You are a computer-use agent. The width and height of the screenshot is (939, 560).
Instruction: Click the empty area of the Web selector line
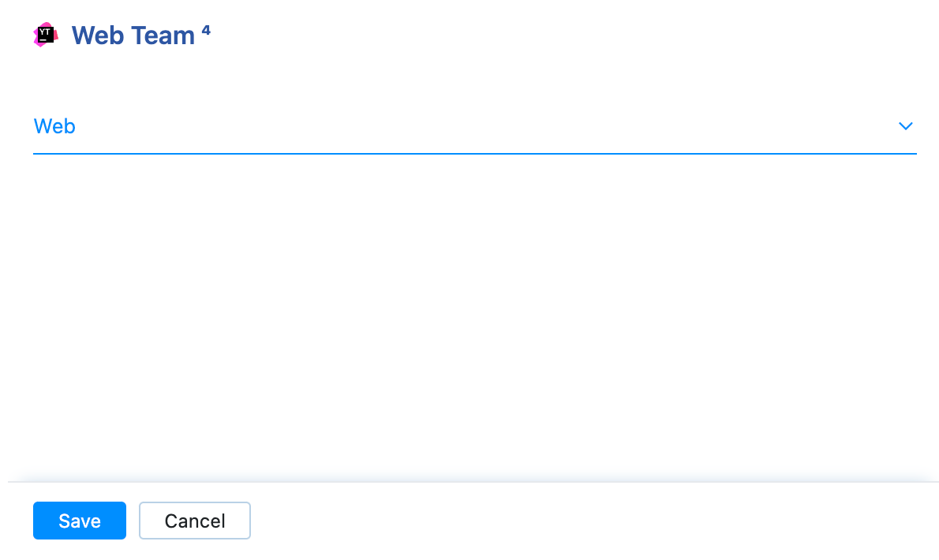[473, 126]
